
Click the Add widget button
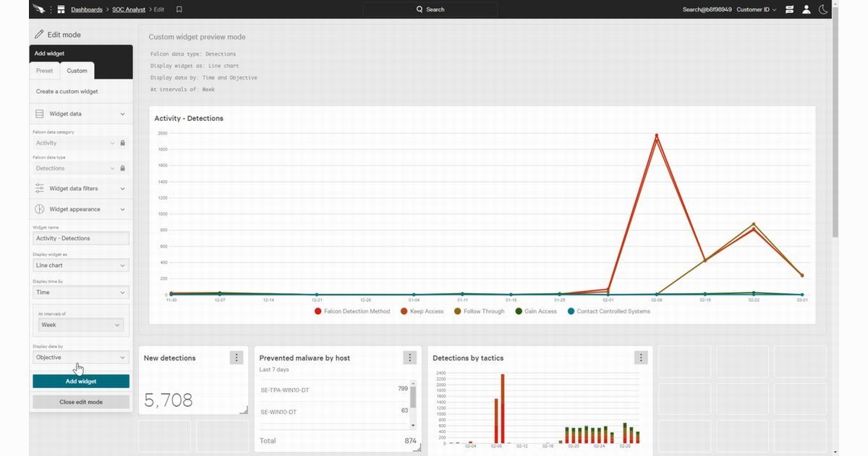tap(80, 380)
